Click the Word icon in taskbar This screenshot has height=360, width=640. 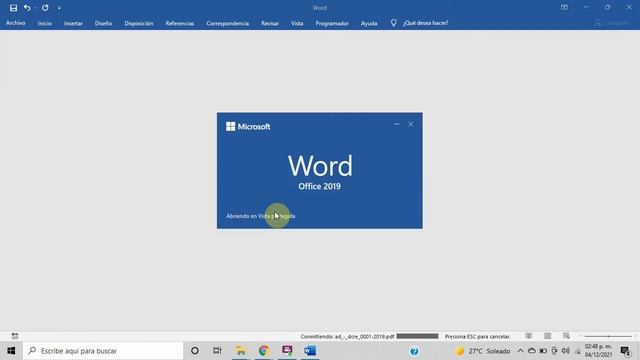[310, 351]
